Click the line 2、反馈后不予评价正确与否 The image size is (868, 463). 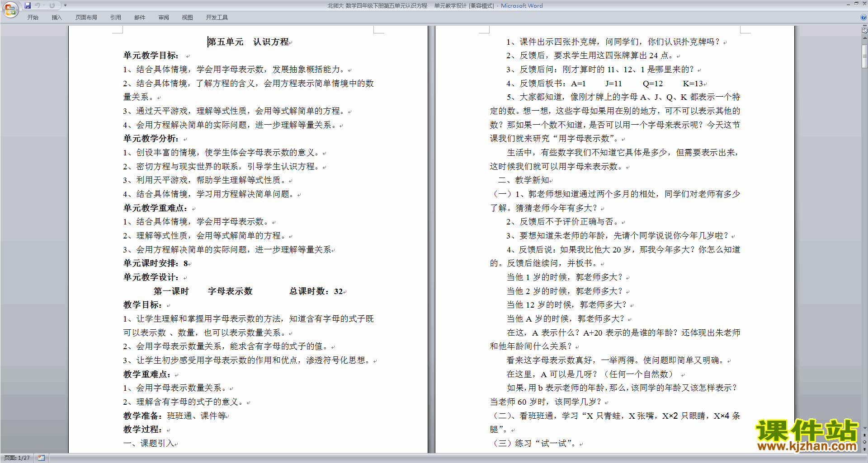[x=563, y=222]
